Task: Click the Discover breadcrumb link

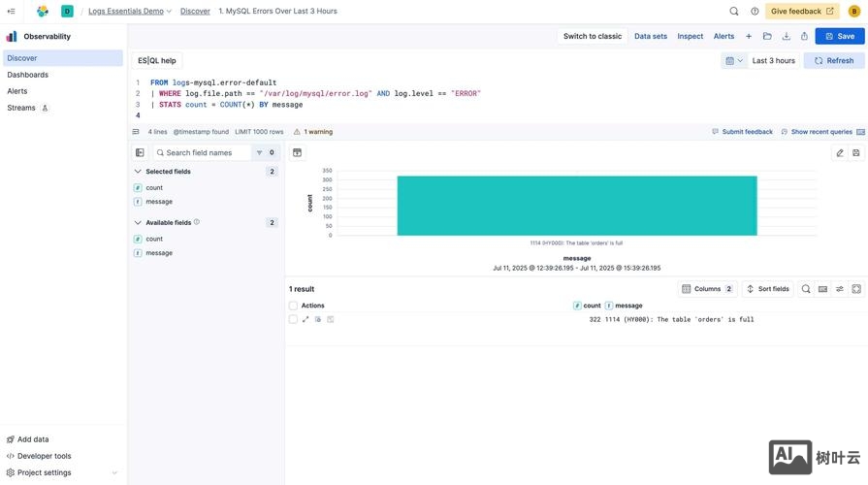Action: tap(195, 11)
